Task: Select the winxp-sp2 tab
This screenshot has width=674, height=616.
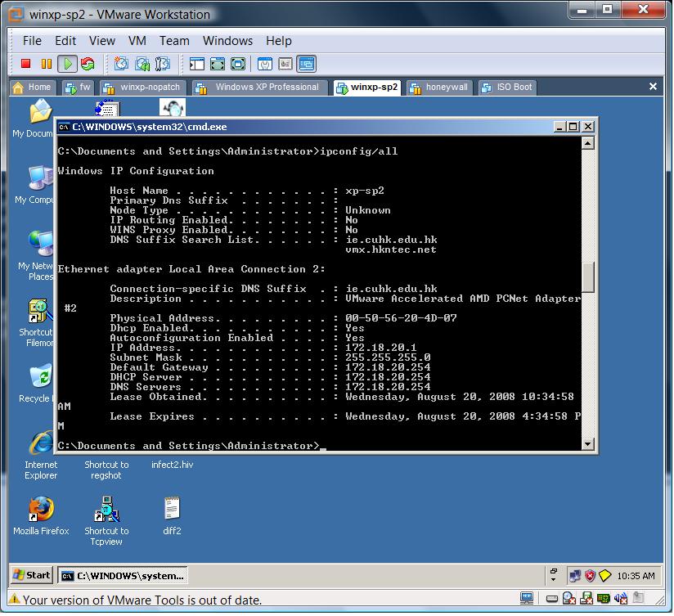Action: pyautogui.click(x=367, y=88)
